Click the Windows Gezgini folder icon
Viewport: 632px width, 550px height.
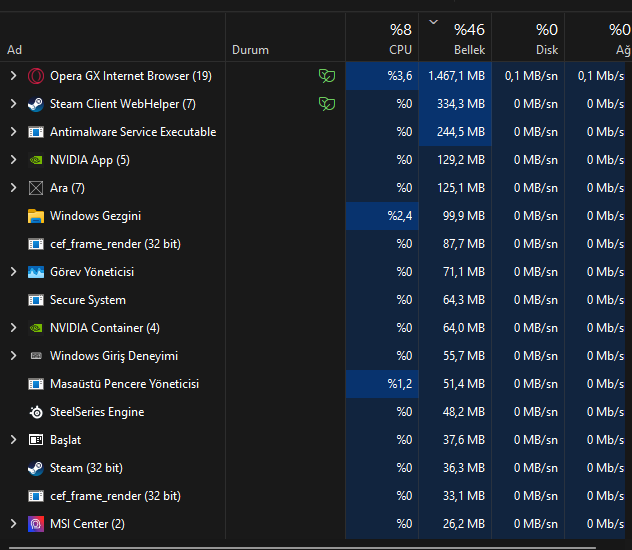point(36,216)
